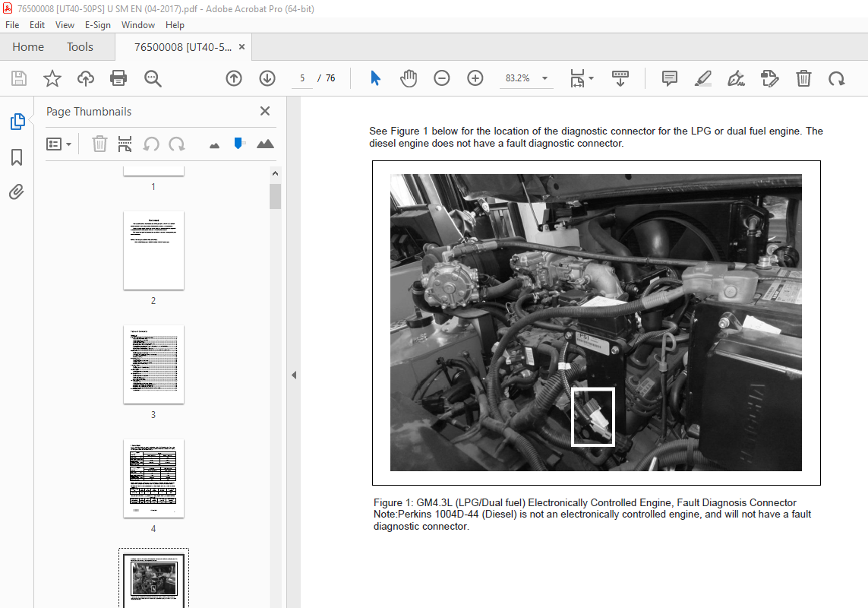Print the document

point(118,78)
